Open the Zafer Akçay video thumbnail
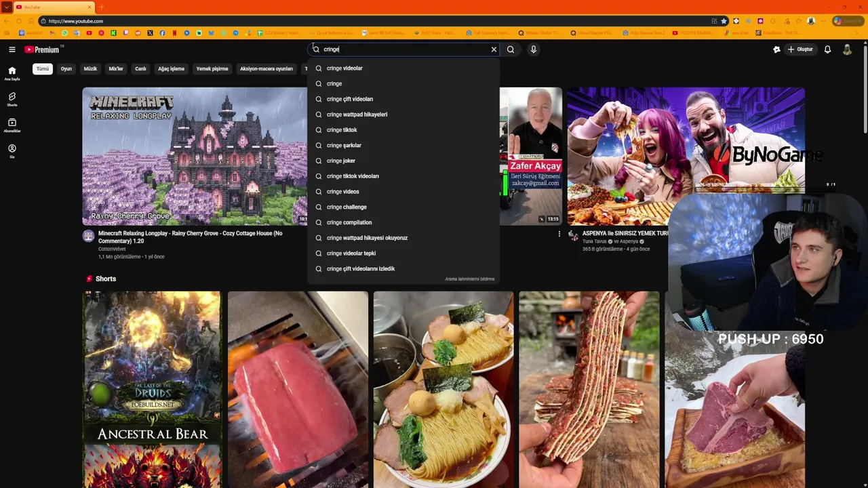This screenshot has height=488, width=868. 531,156
